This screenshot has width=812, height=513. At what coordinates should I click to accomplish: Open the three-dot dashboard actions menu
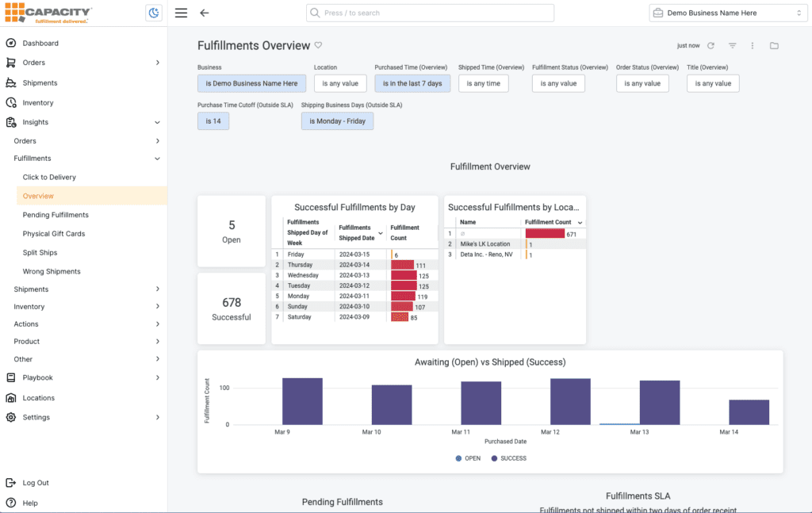coord(753,46)
